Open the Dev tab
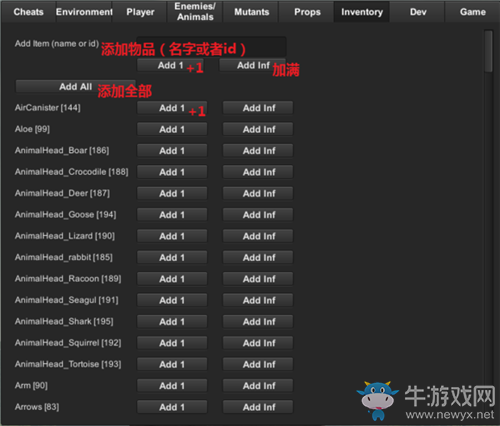 click(418, 12)
